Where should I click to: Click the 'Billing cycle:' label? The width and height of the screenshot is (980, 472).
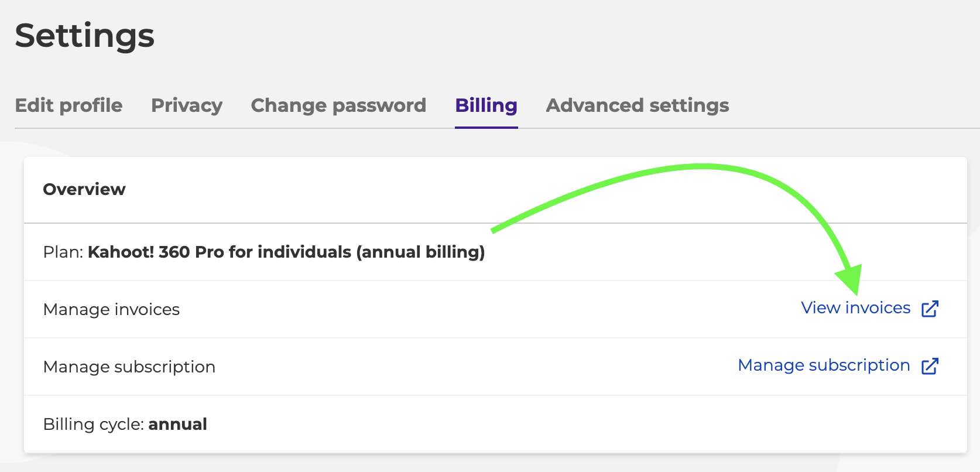[x=94, y=424]
